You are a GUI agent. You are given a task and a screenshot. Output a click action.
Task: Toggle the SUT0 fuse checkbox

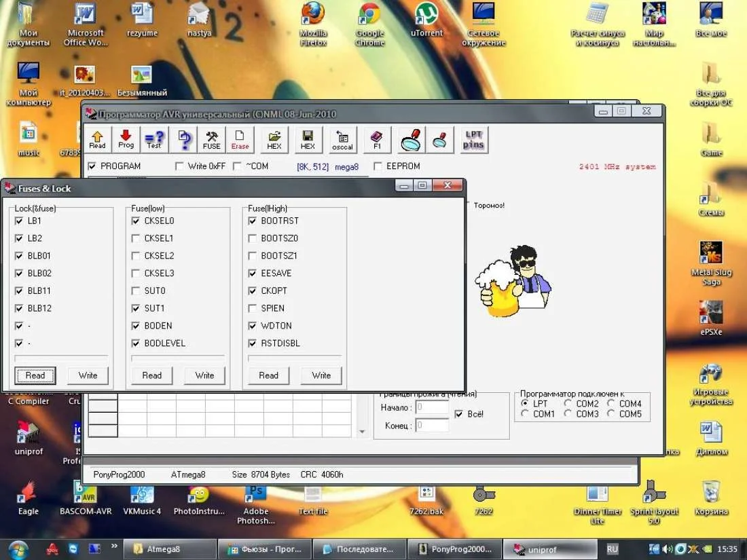(x=136, y=291)
